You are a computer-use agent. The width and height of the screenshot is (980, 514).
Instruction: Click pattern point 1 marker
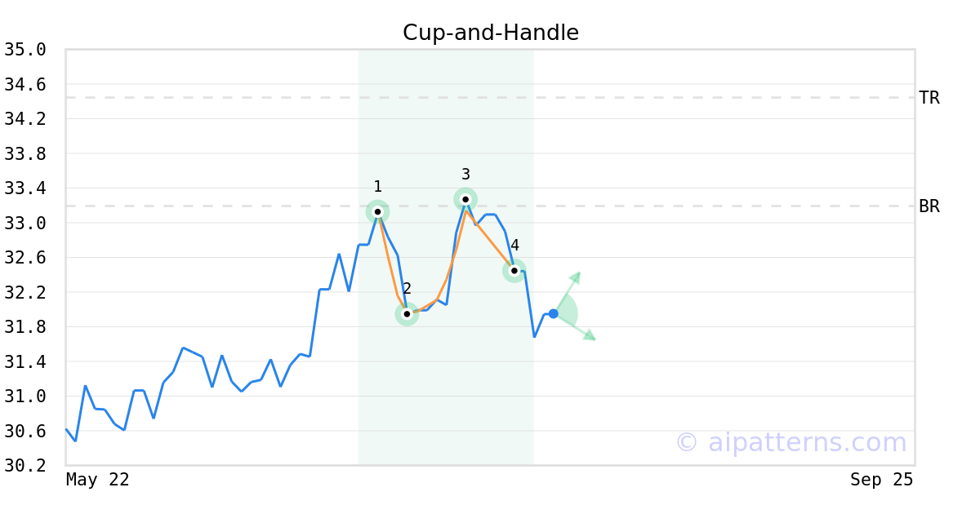377,211
